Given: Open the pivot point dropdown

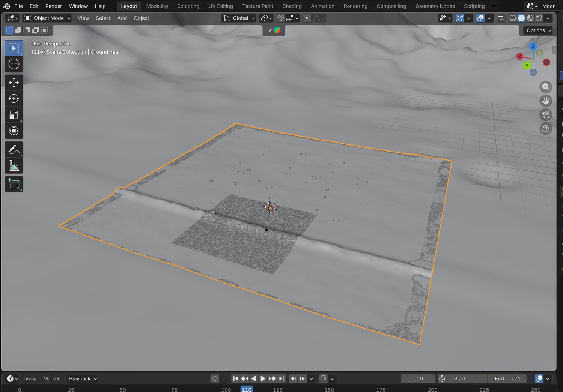Looking at the screenshot, I should (x=266, y=18).
